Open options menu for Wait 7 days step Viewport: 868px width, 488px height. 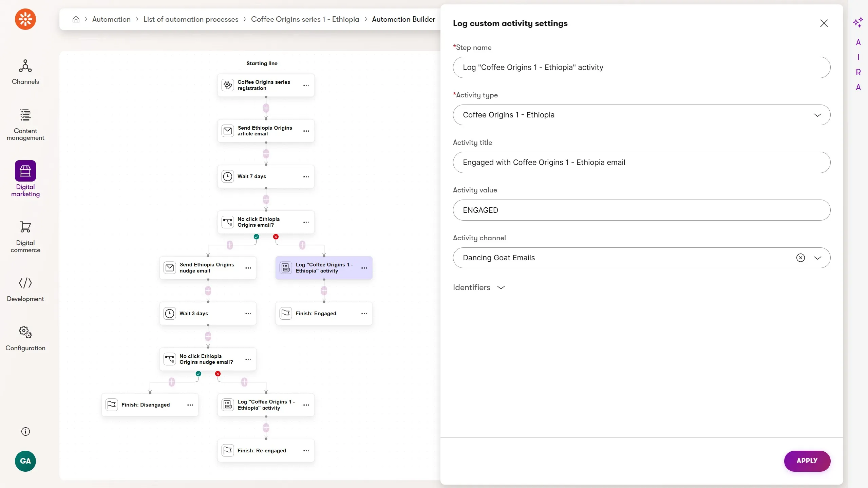[306, 176]
